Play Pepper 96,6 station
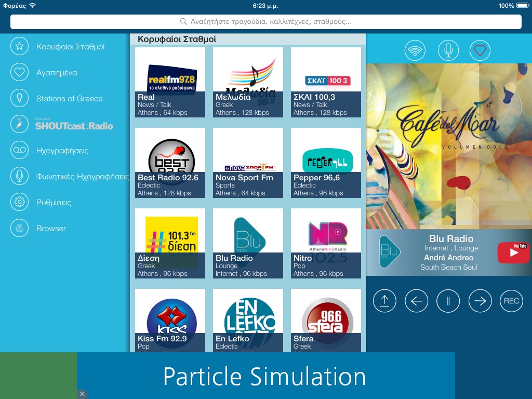532x399 pixels. (x=326, y=163)
